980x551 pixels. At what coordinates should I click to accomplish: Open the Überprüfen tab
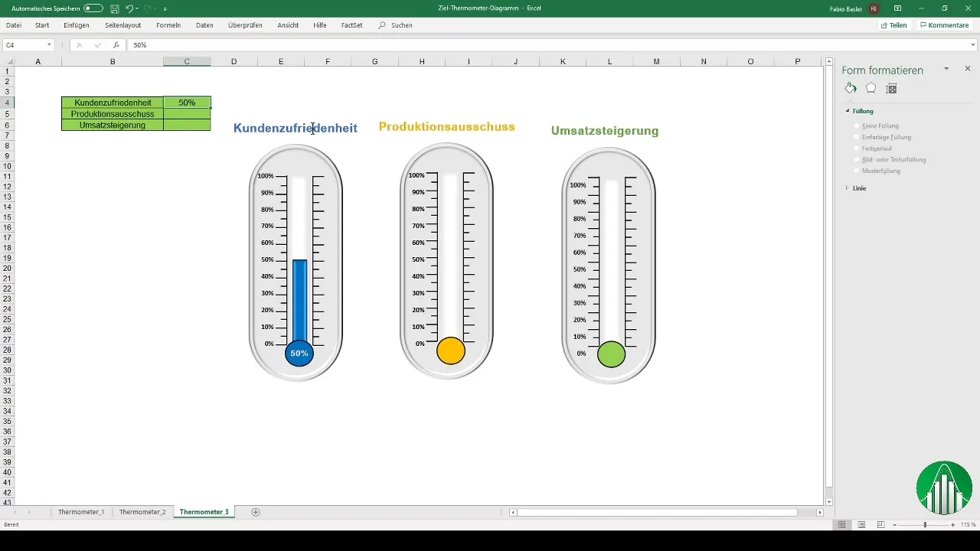(245, 25)
